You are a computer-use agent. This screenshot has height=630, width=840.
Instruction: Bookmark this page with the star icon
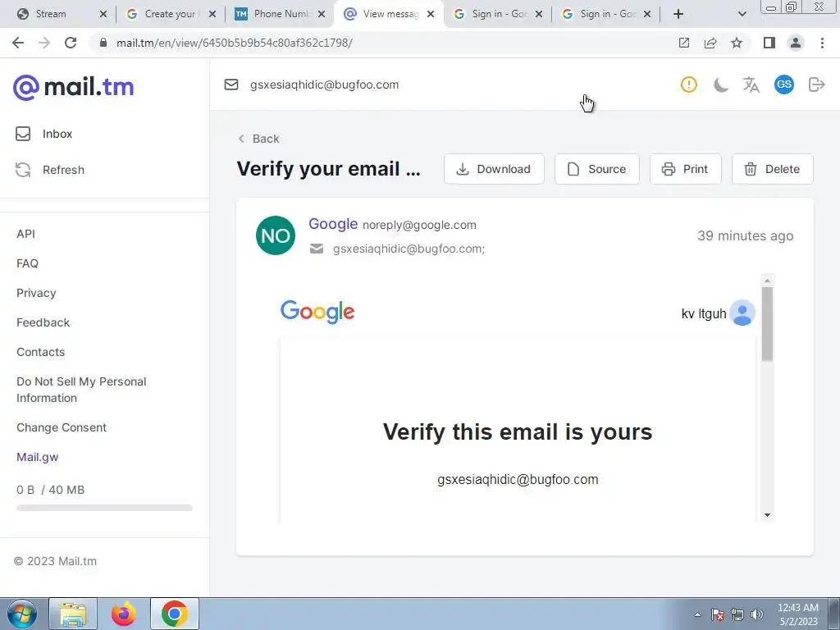[x=737, y=43]
